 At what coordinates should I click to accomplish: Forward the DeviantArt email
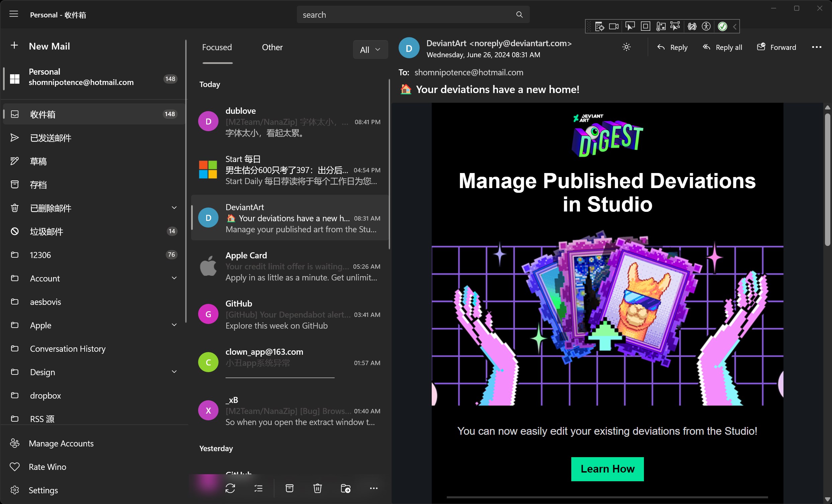776,47
